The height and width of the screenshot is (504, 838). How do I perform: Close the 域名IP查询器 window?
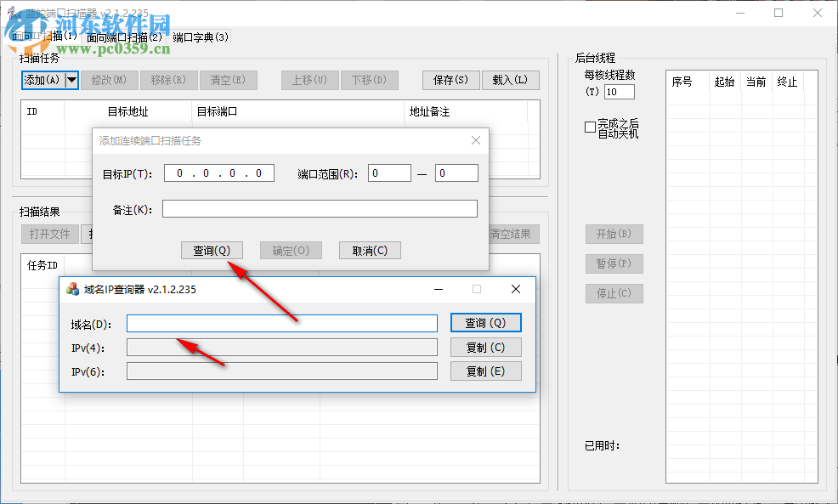516,289
